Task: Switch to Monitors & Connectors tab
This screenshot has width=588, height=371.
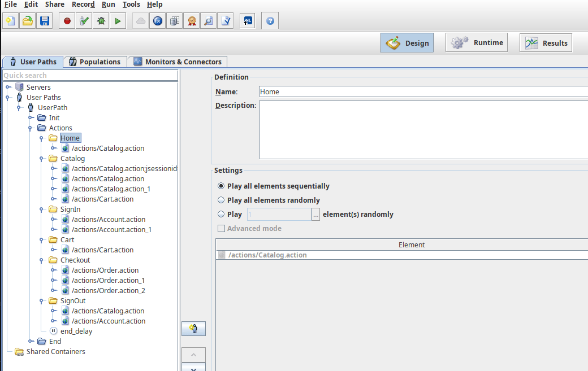Action: coord(177,62)
